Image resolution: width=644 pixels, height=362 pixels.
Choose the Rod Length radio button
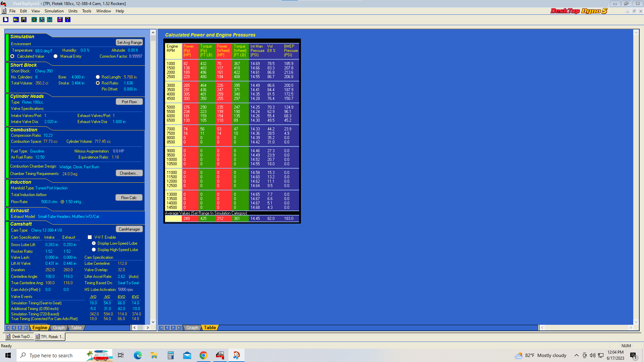pyautogui.click(x=98, y=77)
